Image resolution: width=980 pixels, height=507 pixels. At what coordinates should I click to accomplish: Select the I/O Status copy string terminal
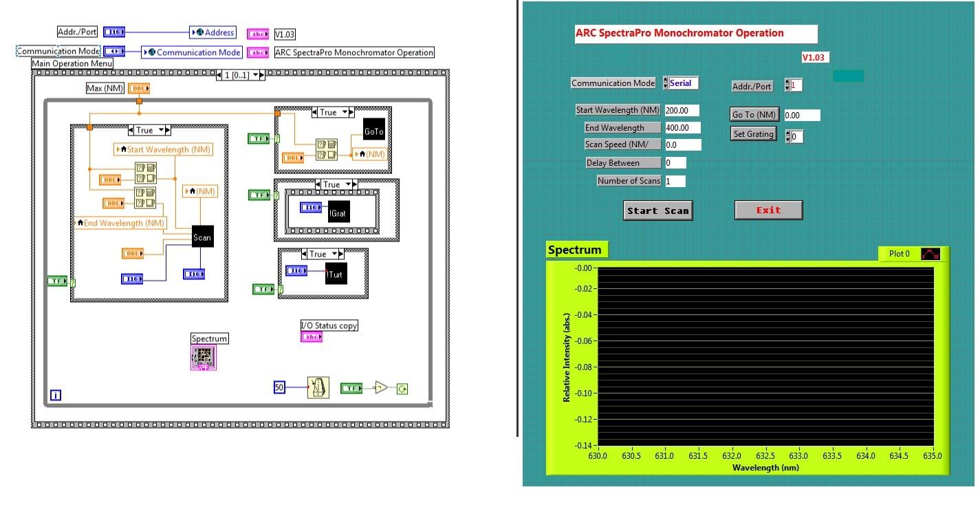[312, 336]
